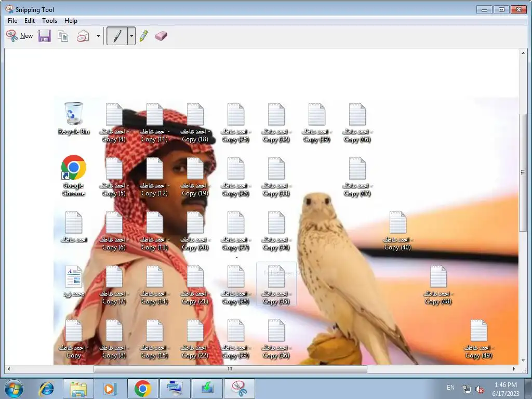Click the file labeled Copy (36)
This screenshot has width=532, height=399.
[x=276, y=338]
